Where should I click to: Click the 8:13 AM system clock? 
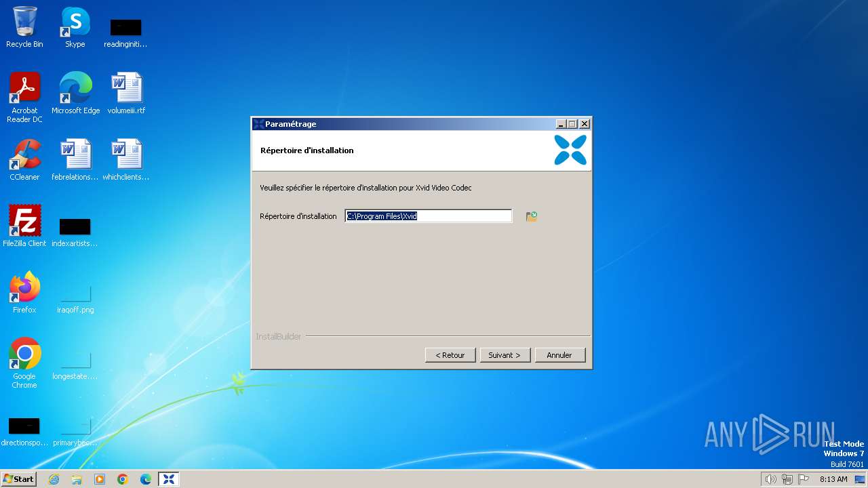[833, 479]
